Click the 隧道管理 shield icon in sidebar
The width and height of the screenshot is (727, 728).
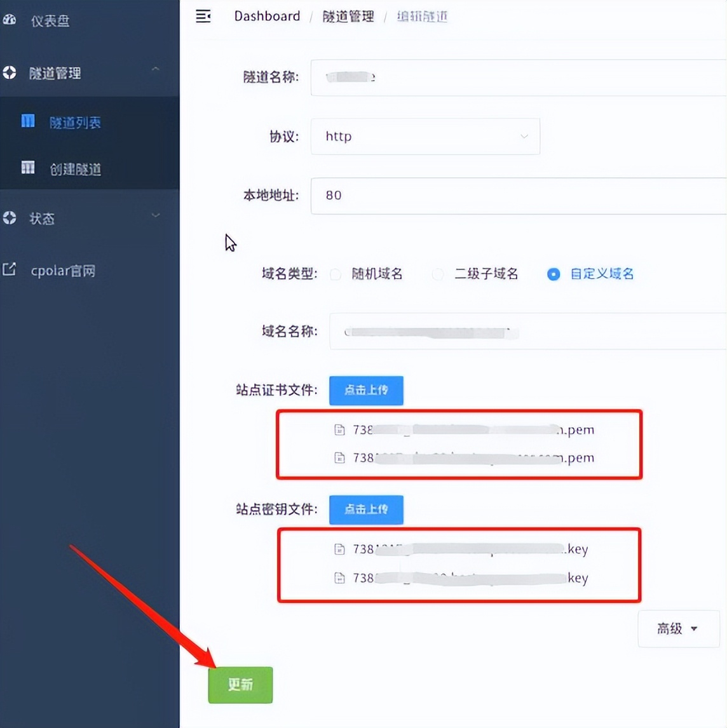pos(10,72)
